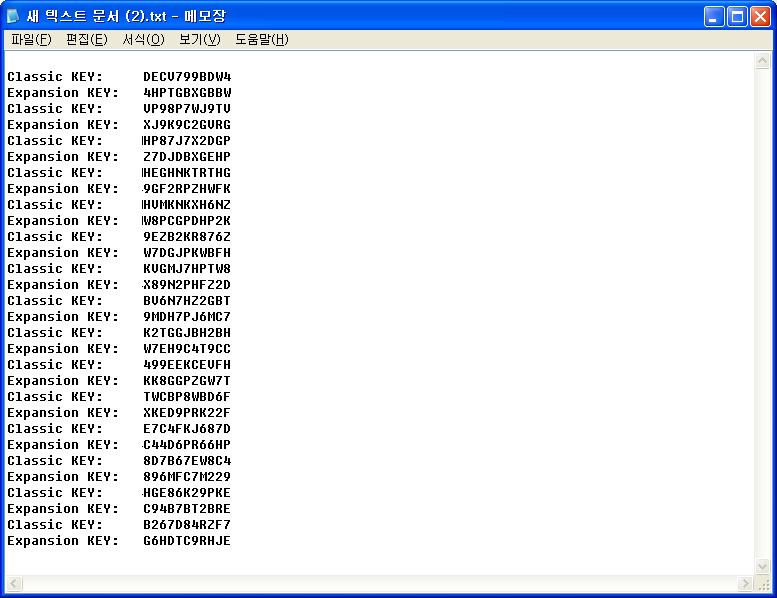The width and height of the screenshot is (777, 598).
Task: Click key text 896MFC7M229
Action: [187, 477]
